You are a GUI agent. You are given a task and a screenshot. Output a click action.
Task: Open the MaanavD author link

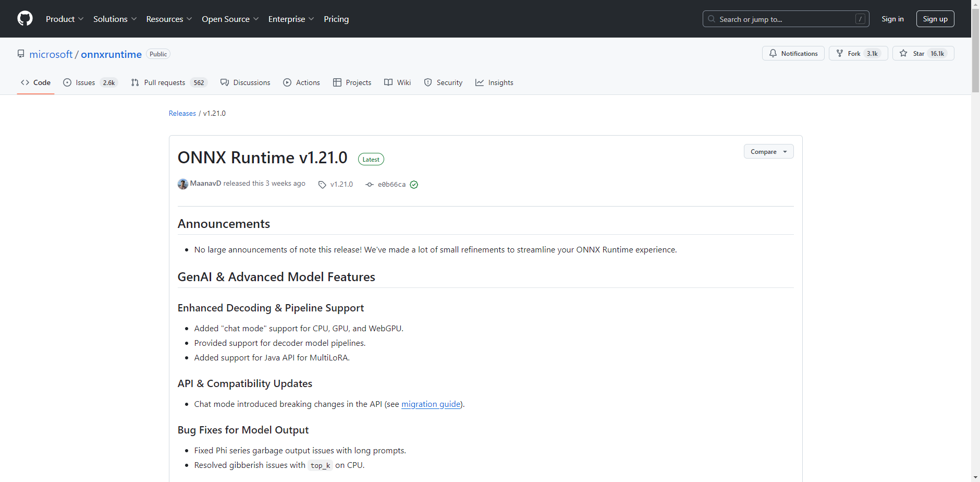tap(205, 184)
